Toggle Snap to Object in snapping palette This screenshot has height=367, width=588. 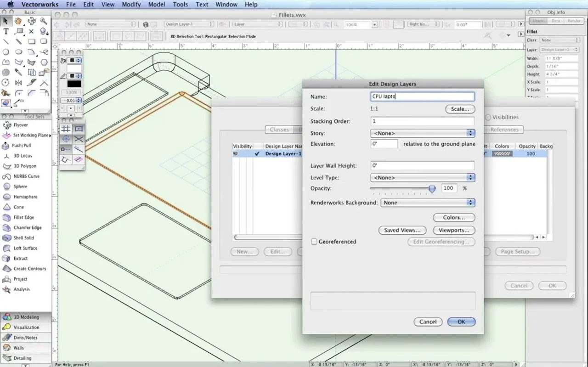click(79, 129)
